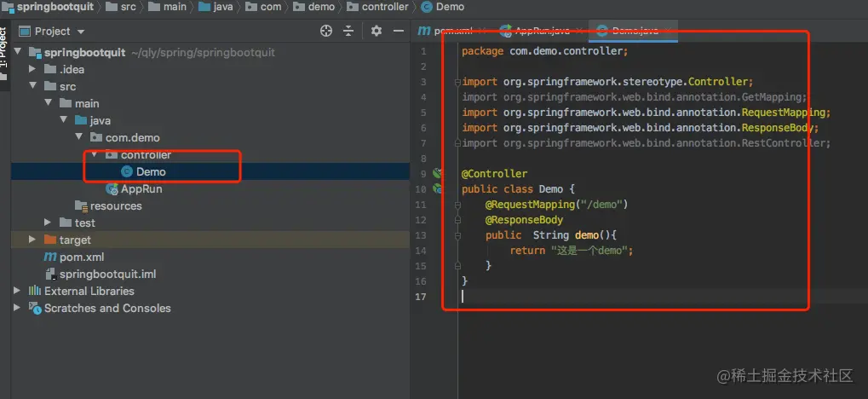Screen dimensions: 868x399
Task: Click the springbootquit.iml file icon
Action: (x=49, y=275)
